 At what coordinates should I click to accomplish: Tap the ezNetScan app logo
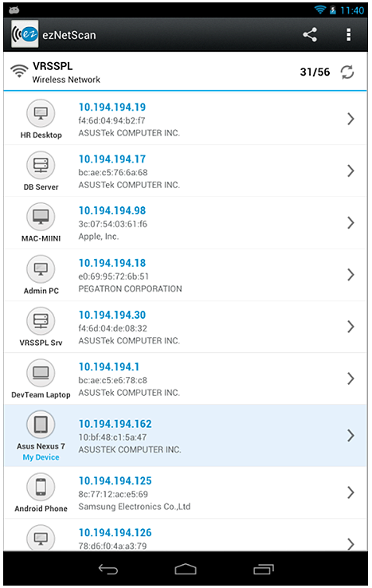tap(25, 34)
